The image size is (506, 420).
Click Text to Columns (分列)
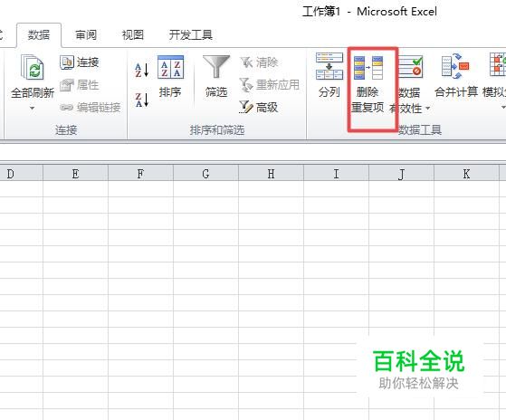pos(329,75)
